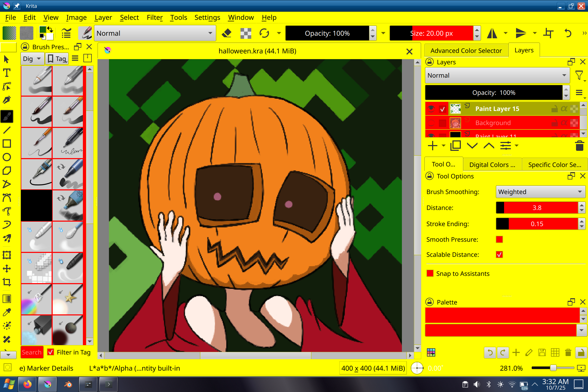Switch to Advanced Color Selector tab
The height and width of the screenshot is (392, 588).
coord(466,51)
